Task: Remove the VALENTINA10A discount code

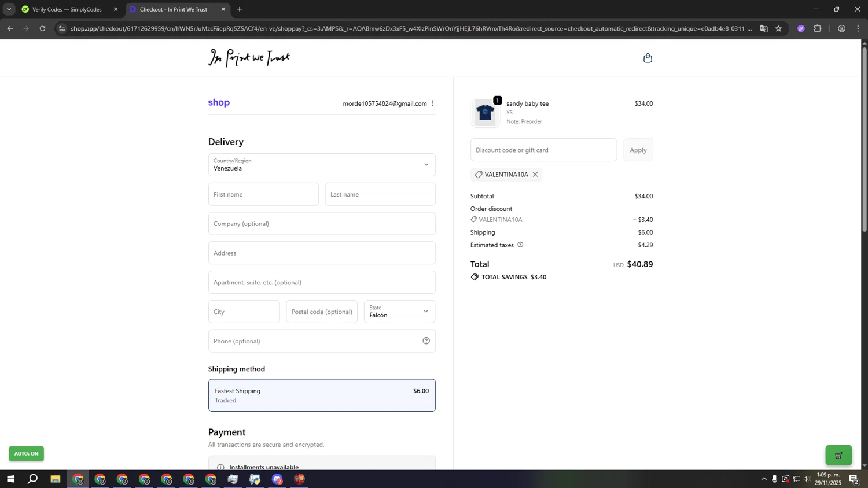Action: point(535,175)
